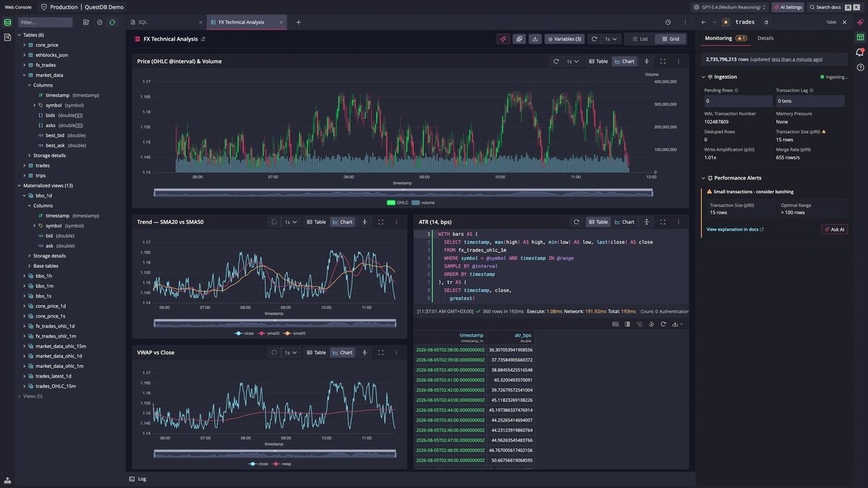Click the duplicate dashboard icon
Screen dimensions: 868x488
tap(519, 39)
